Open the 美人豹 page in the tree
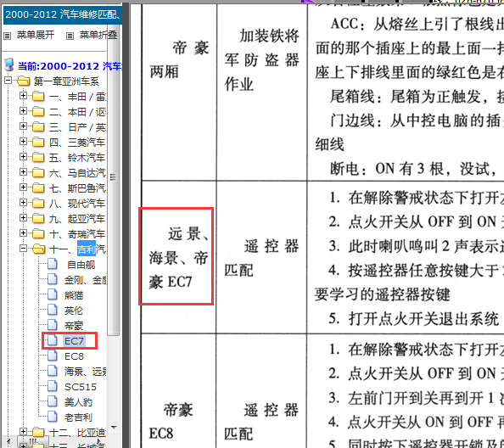 (78, 402)
